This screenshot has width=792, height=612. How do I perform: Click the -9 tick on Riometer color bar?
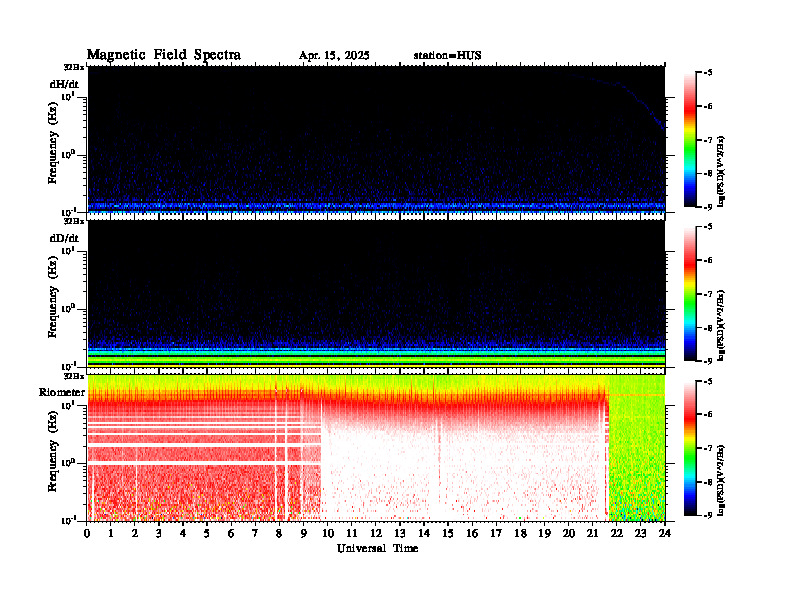708,515
